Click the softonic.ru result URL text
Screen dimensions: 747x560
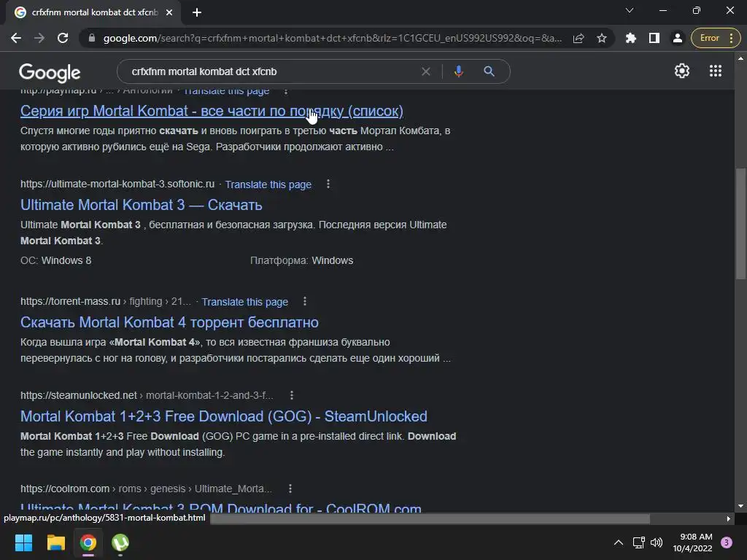[x=117, y=184]
